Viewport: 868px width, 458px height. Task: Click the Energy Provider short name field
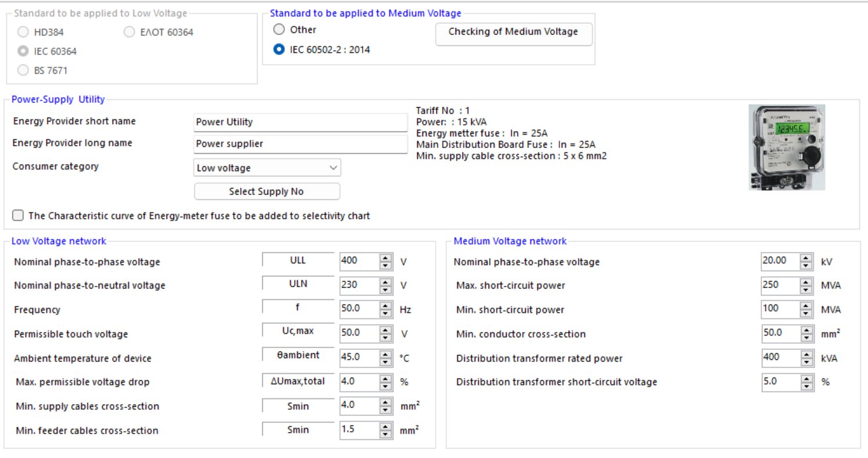click(301, 122)
